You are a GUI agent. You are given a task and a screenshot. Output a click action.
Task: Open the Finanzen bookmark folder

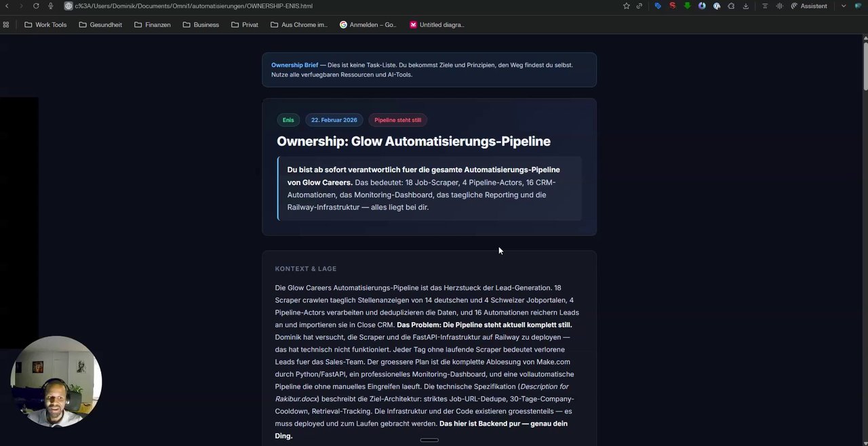[153, 24]
